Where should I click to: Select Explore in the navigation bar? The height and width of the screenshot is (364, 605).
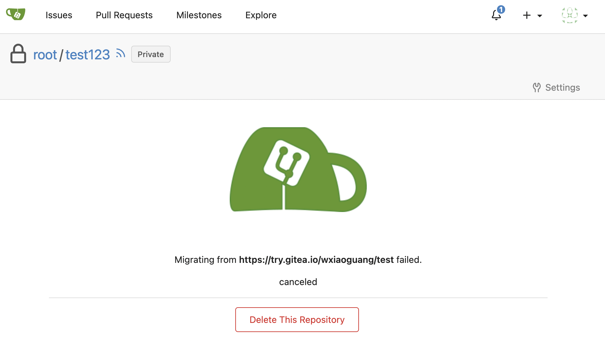[261, 15]
